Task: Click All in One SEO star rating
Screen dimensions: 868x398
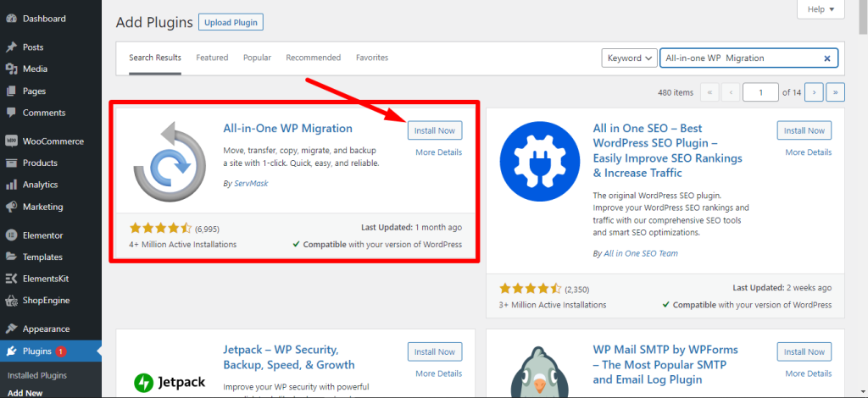Action: (x=531, y=289)
